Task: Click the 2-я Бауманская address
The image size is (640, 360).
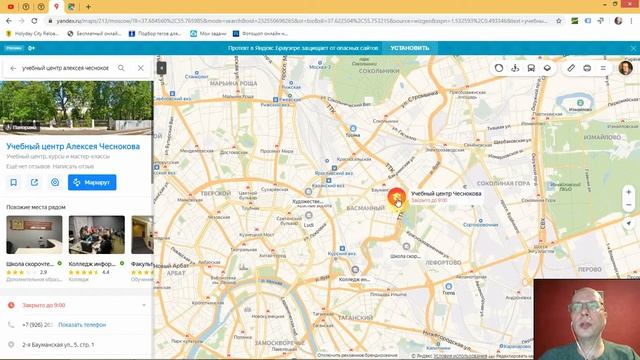Action: pos(58,345)
